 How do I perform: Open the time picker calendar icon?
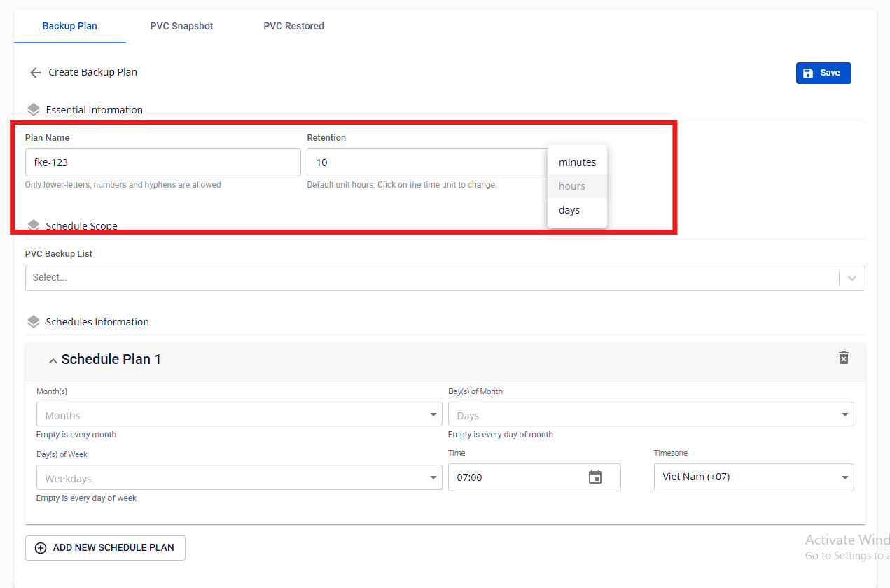(595, 477)
